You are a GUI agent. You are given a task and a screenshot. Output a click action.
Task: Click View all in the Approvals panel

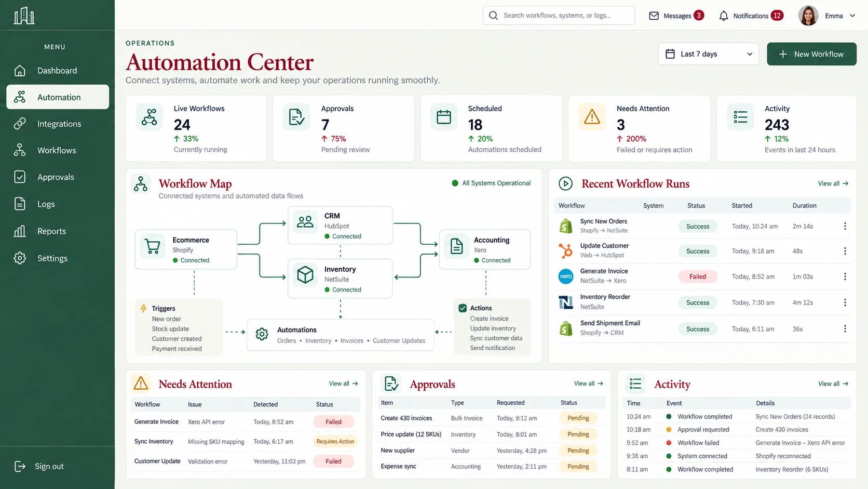coord(588,384)
